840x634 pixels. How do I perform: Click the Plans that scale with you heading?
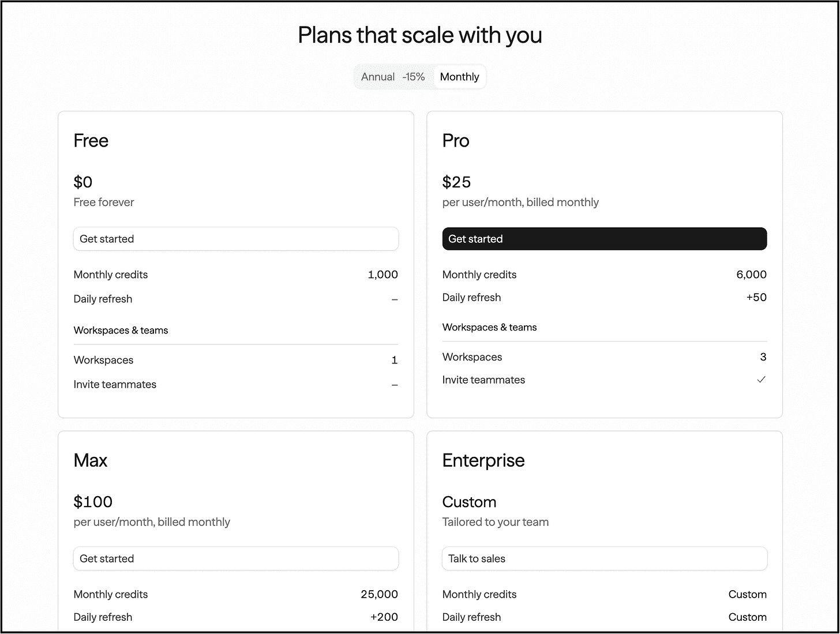[x=420, y=35]
